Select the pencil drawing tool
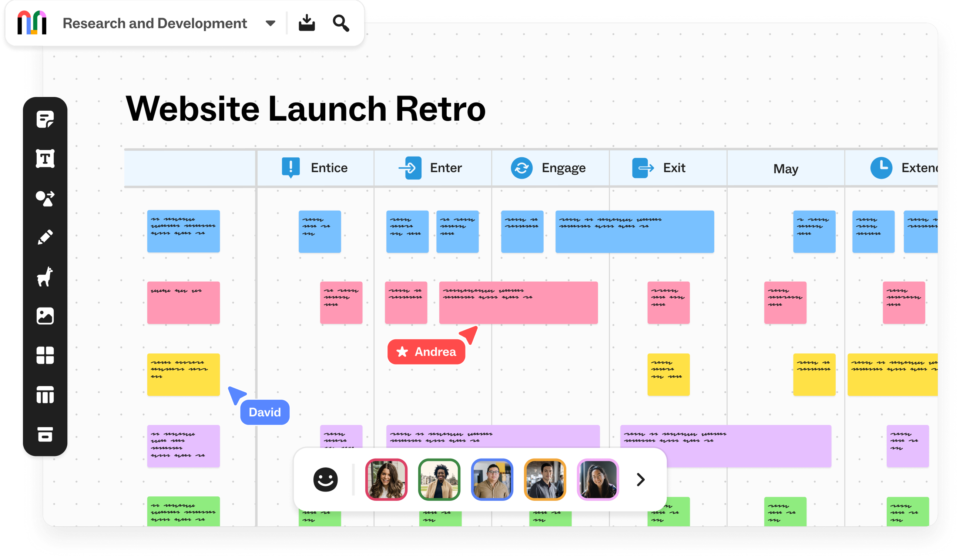This screenshot has width=960, height=560. tap(45, 237)
